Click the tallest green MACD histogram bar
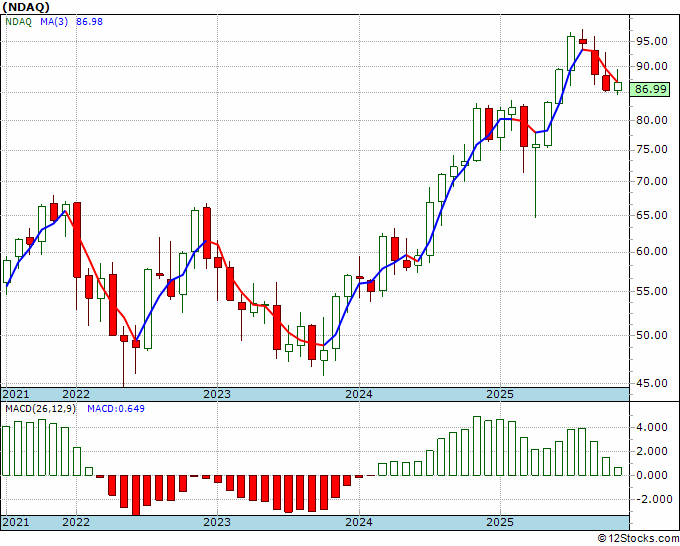Image resolution: width=680 pixels, height=546 pixels. [x=477, y=446]
